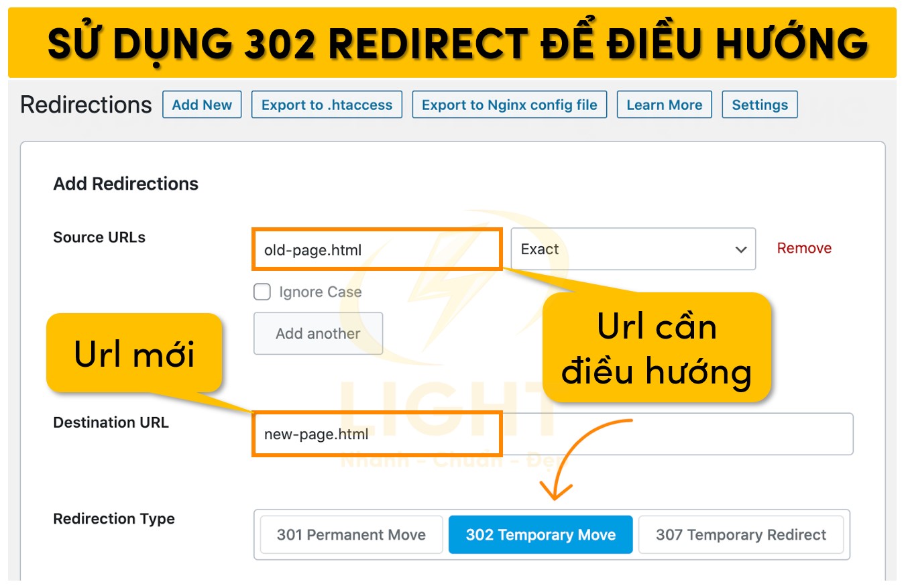Screen dimensions: 904x588
Task: Remove the source URL entry
Action: pos(803,249)
